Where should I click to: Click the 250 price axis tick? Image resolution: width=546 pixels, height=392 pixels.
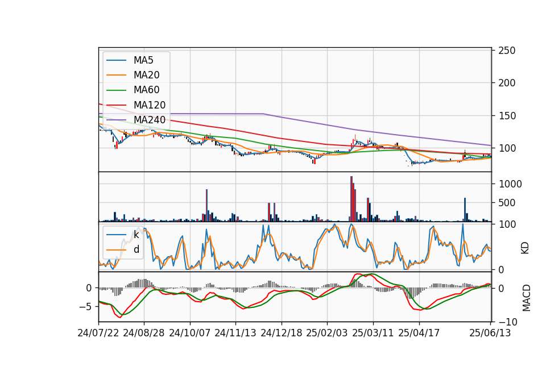507,51
